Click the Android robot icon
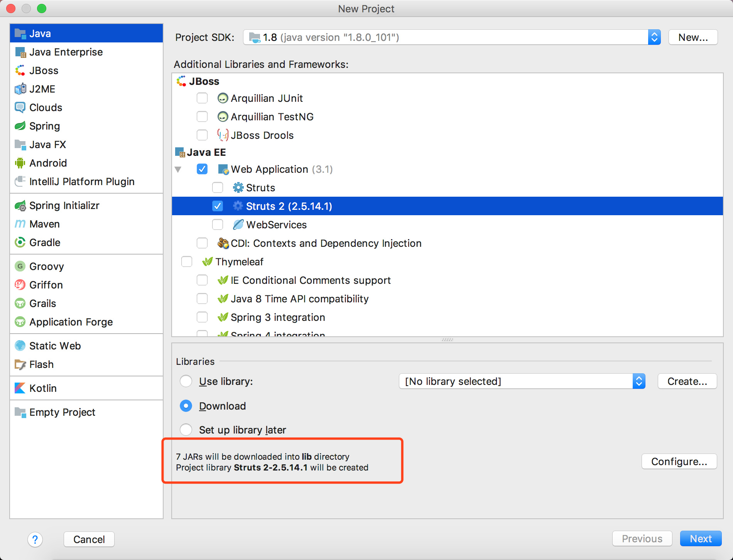Image resolution: width=733 pixels, height=560 pixels. 20,163
